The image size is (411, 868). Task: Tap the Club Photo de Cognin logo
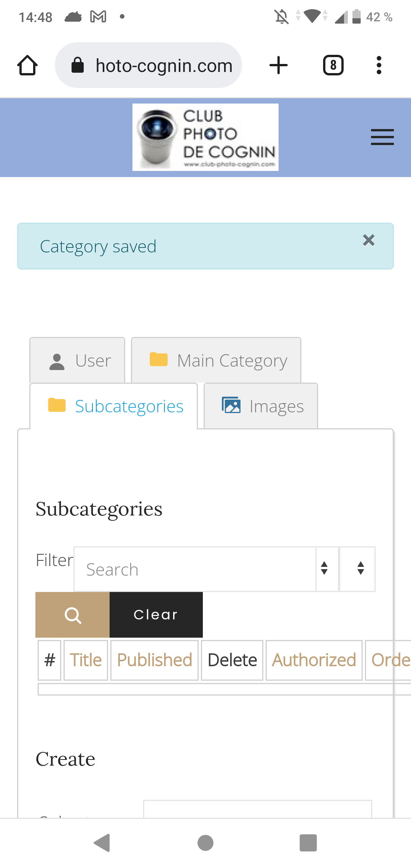[x=205, y=137]
